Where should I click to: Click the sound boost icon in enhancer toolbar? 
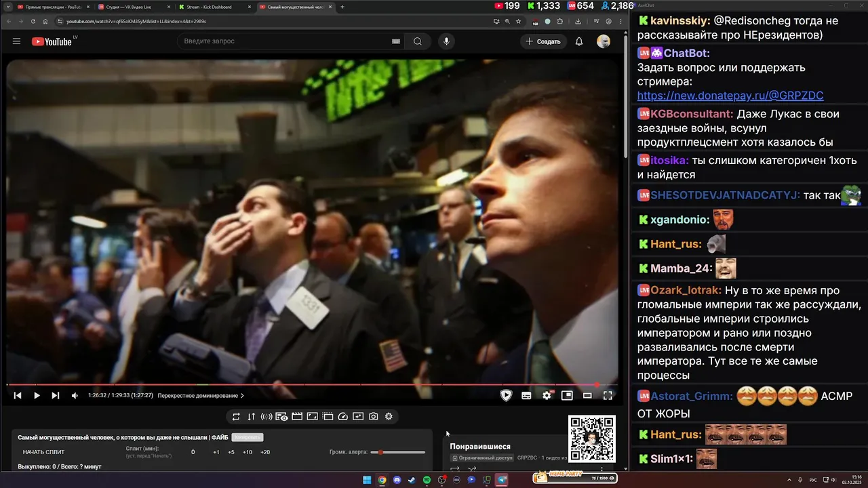(267, 417)
